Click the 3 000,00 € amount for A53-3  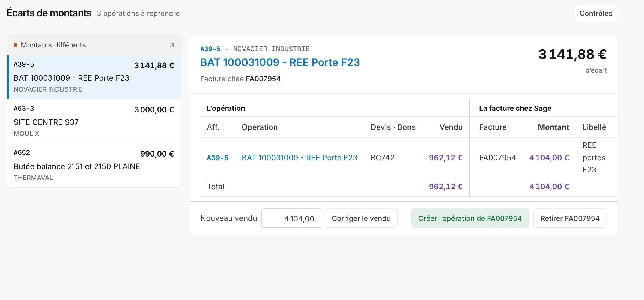(154, 110)
